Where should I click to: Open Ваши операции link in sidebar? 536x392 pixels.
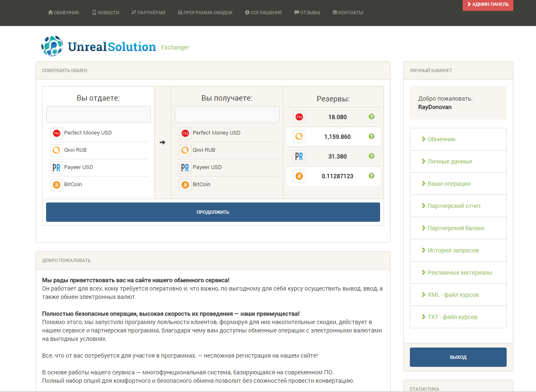pyautogui.click(x=449, y=184)
